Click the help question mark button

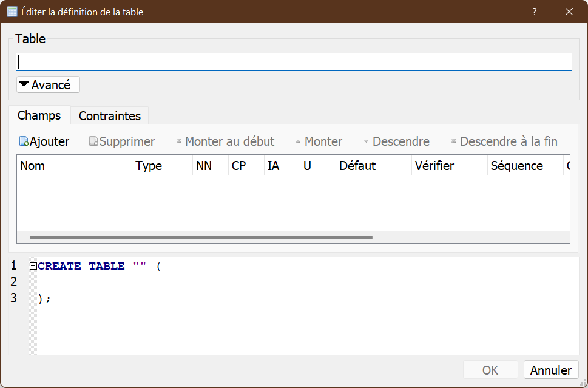[535, 12]
